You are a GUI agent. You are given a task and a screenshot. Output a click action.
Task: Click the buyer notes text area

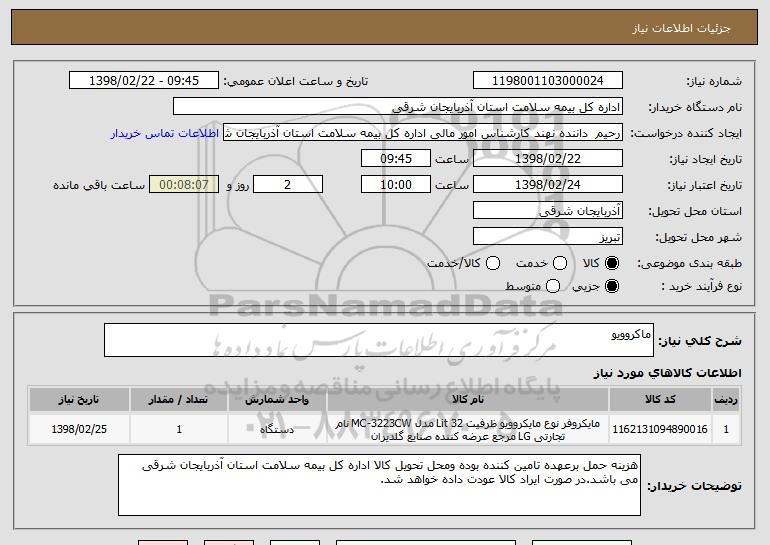pyautogui.click(x=379, y=485)
